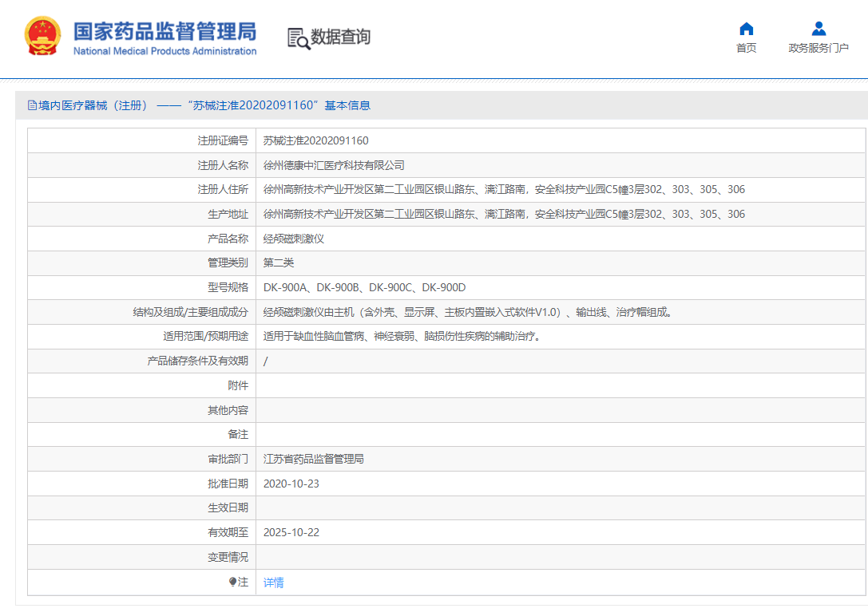
Task: Open the 数据查询 search icon
Action: pos(299,38)
